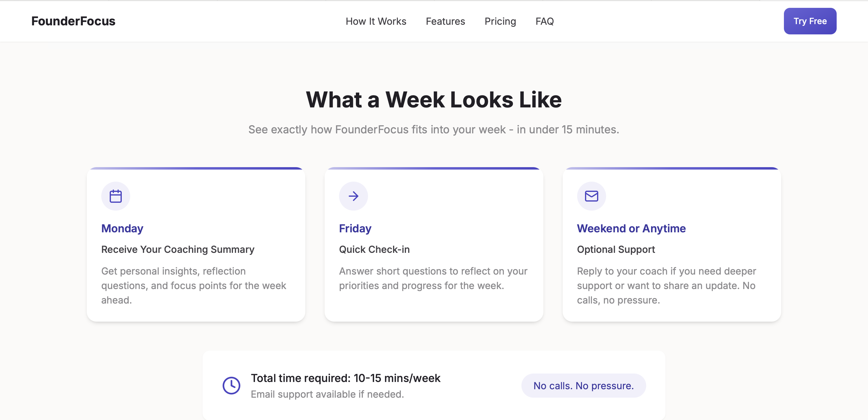Click the mail icon circle above Weekend or Anytime
The height and width of the screenshot is (420, 868).
coord(591,196)
